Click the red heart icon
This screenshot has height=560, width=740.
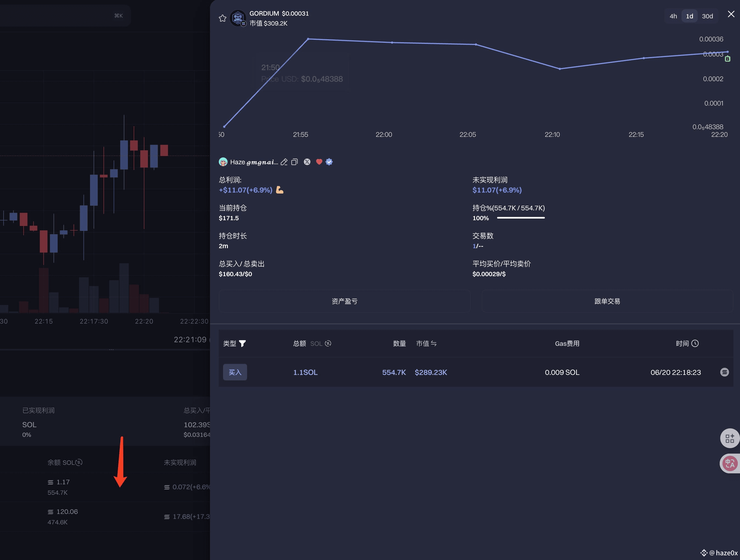pyautogui.click(x=319, y=162)
